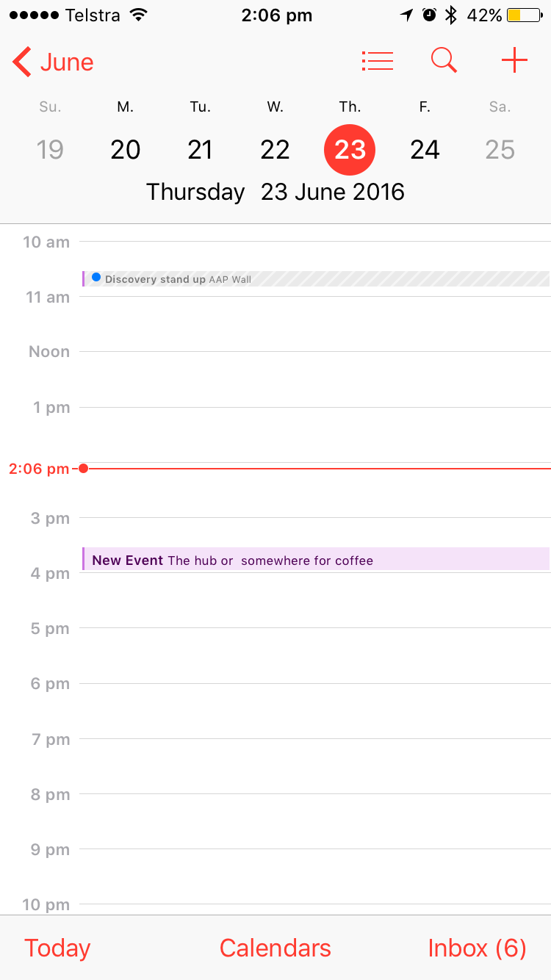Select Friday 24 in week strip
The height and width of the screenshot is (980, 551).
click(425, 150)
